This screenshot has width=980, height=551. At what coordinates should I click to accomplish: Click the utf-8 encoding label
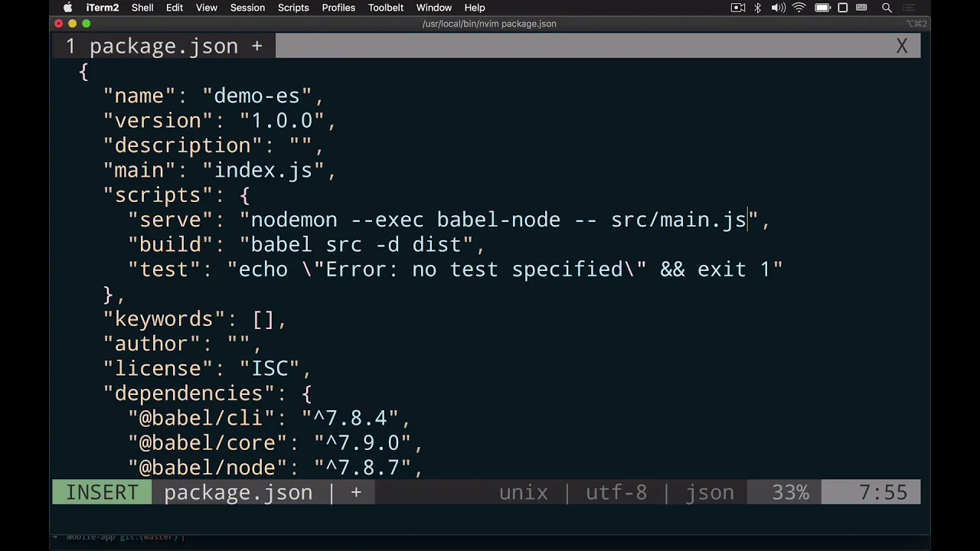[616, 493]
